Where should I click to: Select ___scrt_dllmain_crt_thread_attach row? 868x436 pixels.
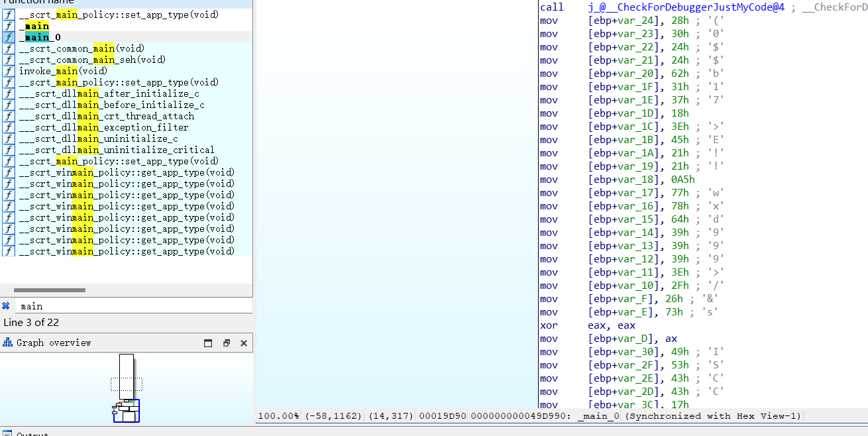(127, 116)
